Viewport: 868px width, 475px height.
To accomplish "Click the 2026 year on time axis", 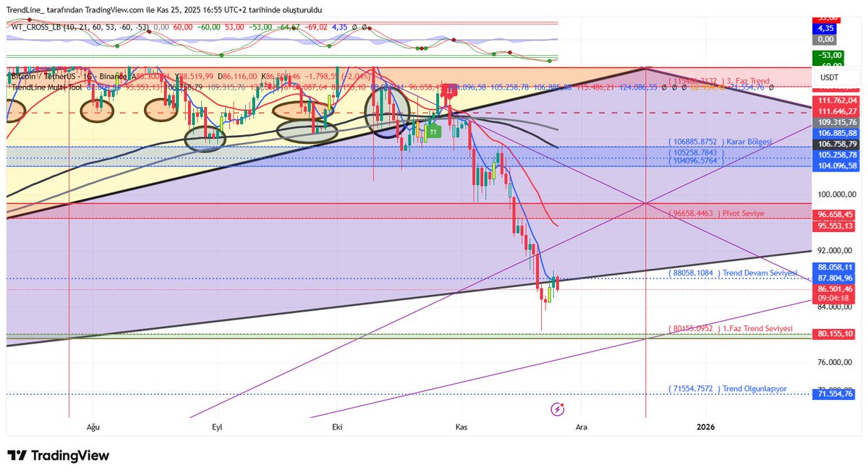I will point(706,427).
